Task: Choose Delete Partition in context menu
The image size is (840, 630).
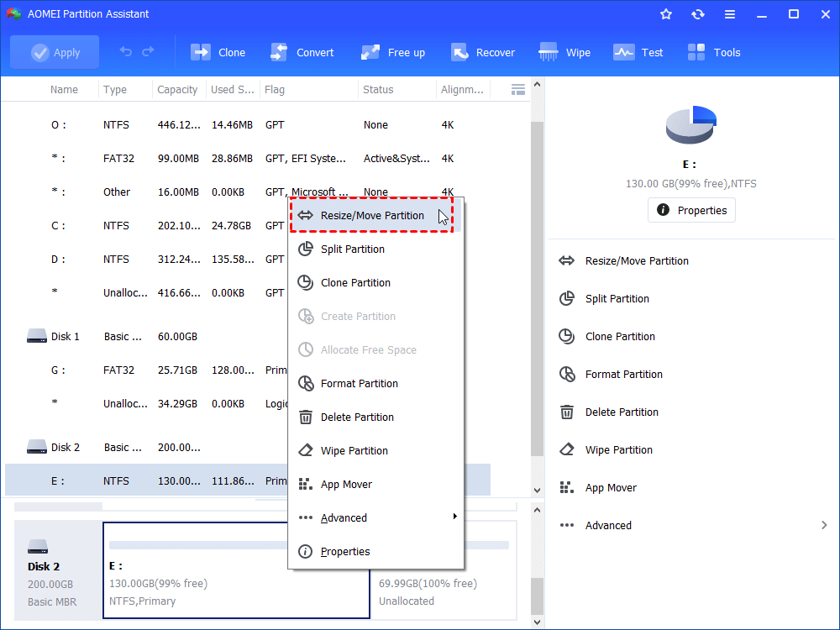Action: [375, 417]
